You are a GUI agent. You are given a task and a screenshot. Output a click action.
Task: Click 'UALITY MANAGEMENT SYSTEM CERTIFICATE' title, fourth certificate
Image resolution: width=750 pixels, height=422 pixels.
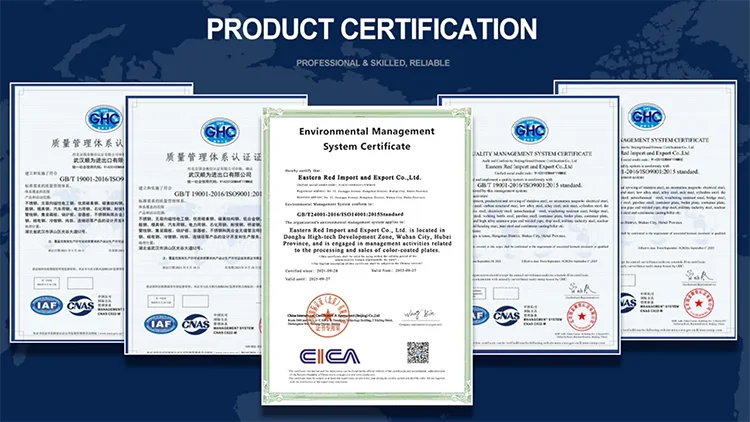(532, 154)
